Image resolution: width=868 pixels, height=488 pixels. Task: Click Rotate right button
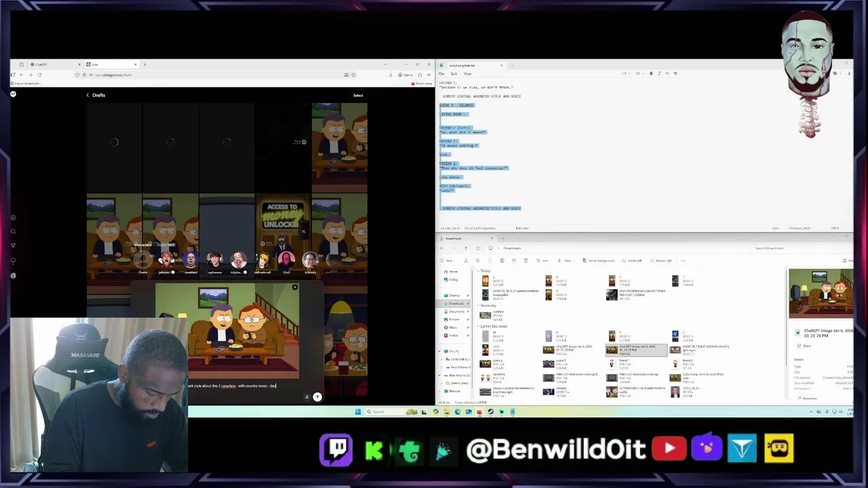[x=661, y=260]
